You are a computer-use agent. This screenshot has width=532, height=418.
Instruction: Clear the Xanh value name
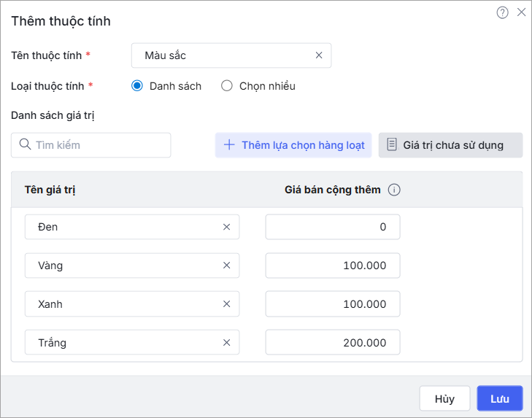tap(226, 304)
